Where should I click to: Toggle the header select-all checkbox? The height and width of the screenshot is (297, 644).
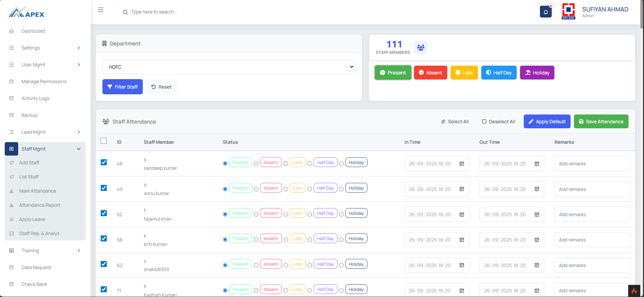click(104, 141)
